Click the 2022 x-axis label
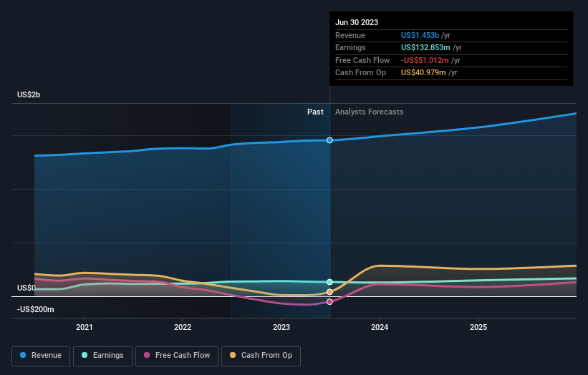Viewport: 588px width, 375px height. tap(183, 327)
